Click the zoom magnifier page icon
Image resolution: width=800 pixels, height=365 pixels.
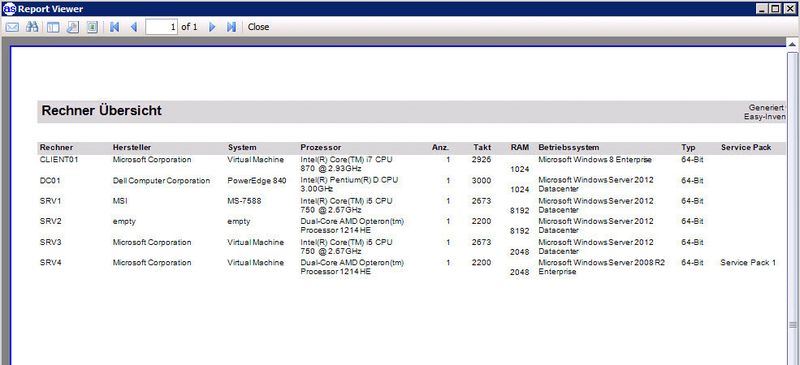point(72,27)
